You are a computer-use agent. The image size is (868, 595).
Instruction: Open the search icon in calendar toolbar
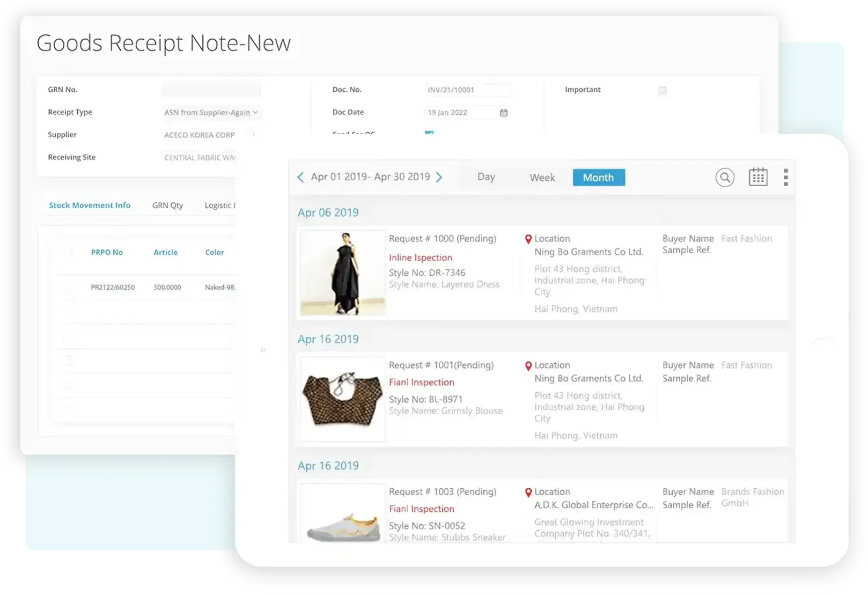[725, 177]
